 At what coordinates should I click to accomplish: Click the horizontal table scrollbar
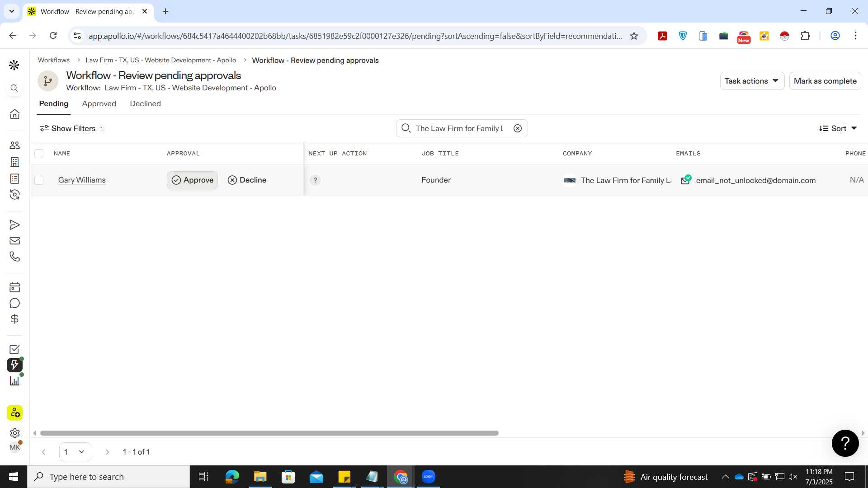(269, 433)
